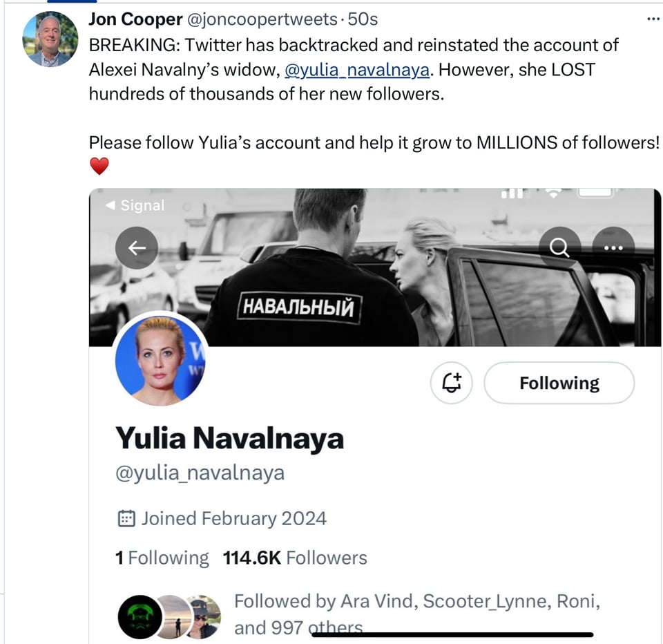Open the three-dot menu on the profile banner
Viewport: 663px width, 644px height.
(x=613, y=248)
